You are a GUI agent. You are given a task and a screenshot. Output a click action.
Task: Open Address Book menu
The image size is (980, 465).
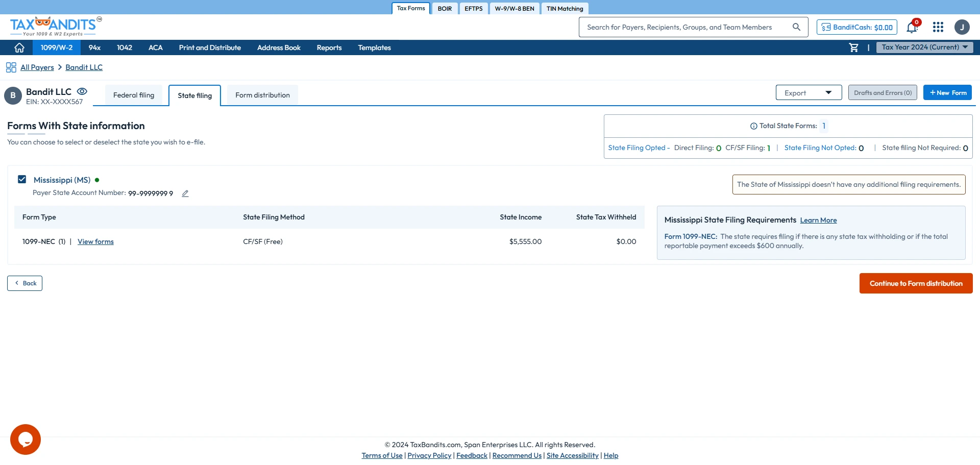point(279,47)
